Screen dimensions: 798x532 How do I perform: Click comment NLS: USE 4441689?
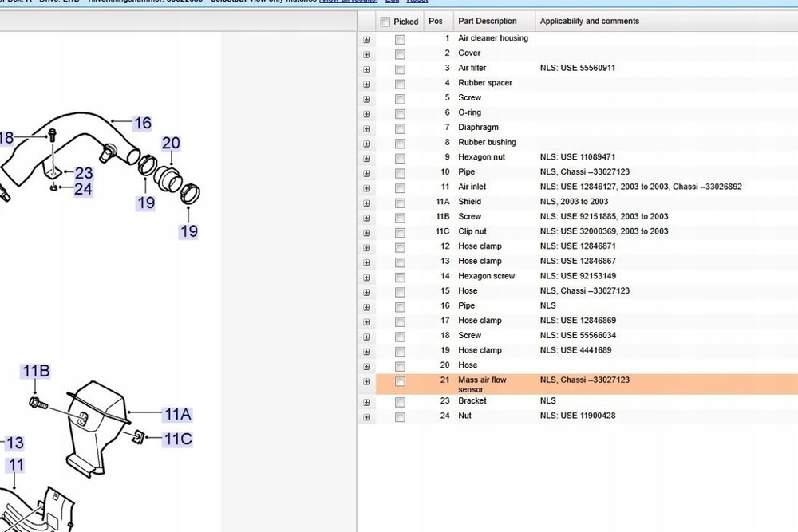575,350
